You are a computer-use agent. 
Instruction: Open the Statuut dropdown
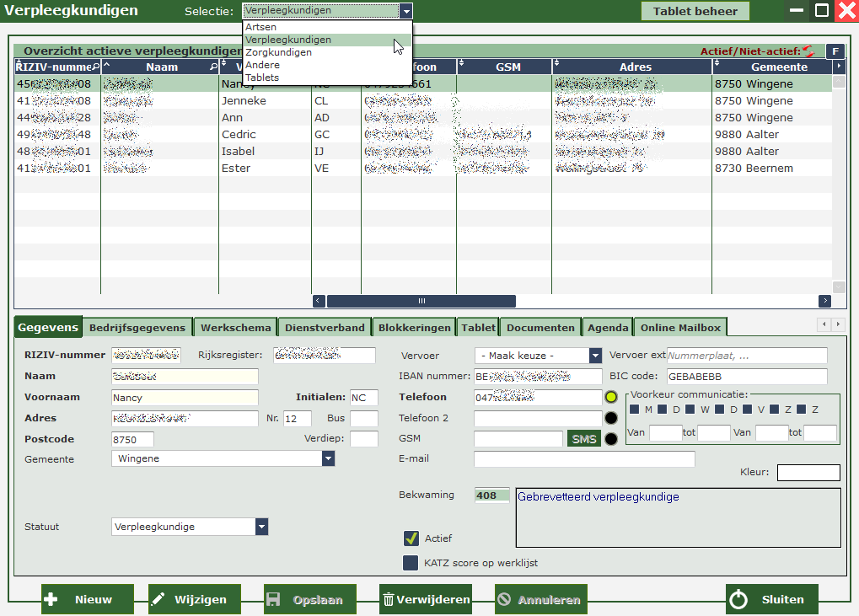[x=261, y=527]
